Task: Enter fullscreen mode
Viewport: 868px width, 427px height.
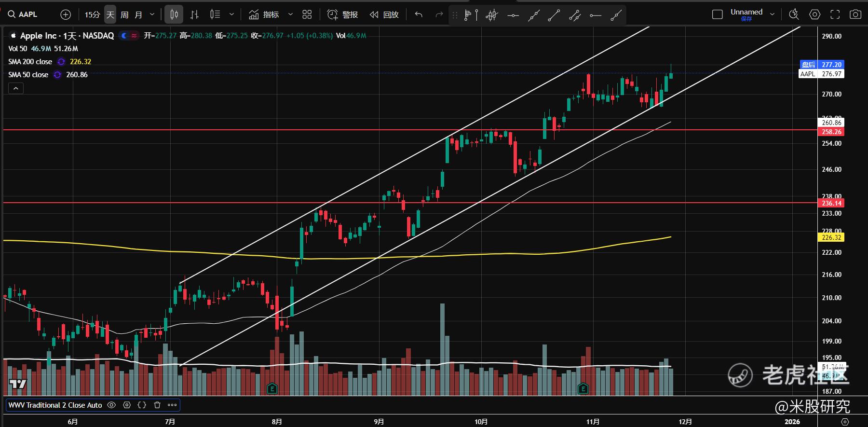Action: click(835, 14)
